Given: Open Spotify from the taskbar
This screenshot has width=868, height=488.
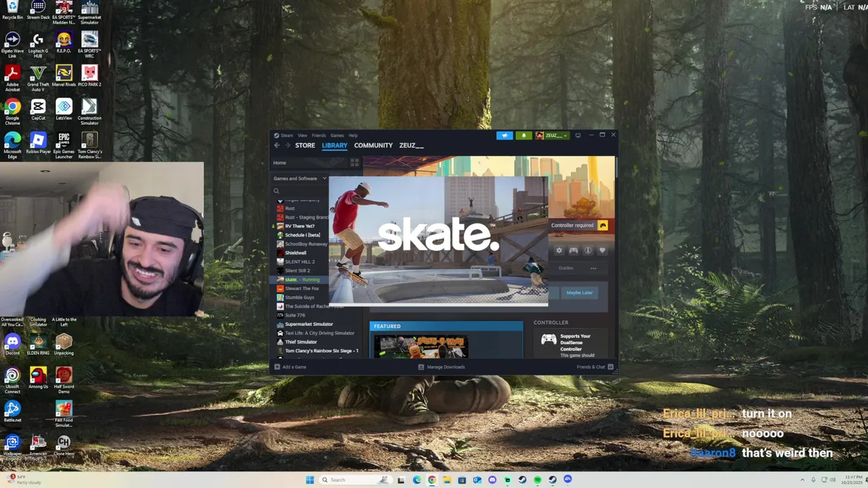Looking at the screenshot, I should (537, 480).
